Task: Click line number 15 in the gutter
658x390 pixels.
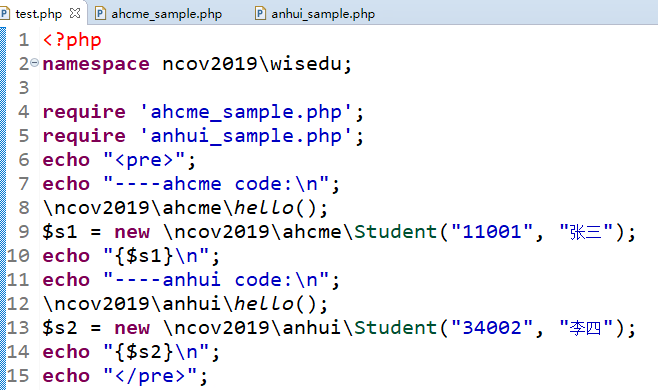Action: [x=18, y=376]
